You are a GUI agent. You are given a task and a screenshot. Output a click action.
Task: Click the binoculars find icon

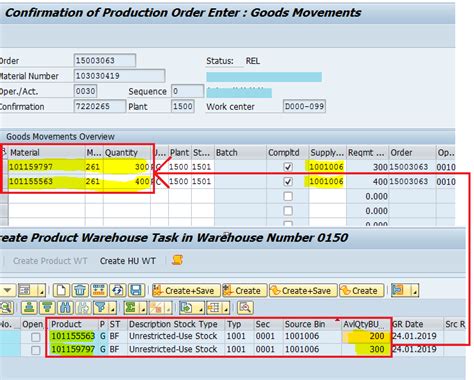(x=65, y=307)
